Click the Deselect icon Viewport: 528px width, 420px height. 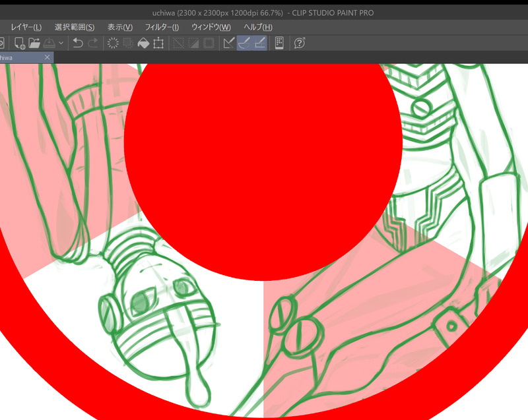click(178, 43)
